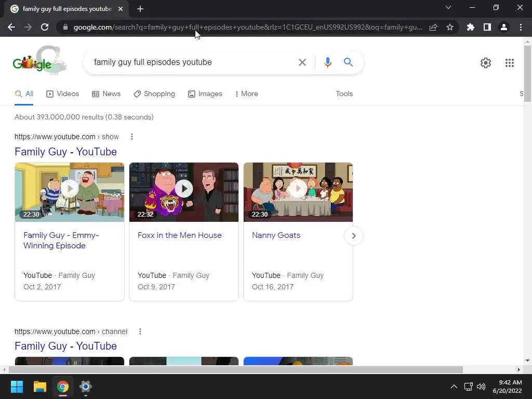Click the scroll right arrow
The image size is (532, 399).
coord(519,369)
